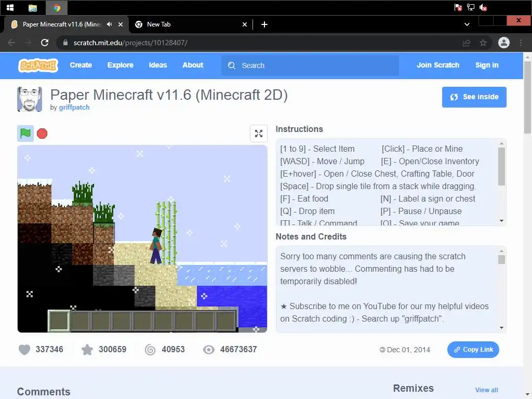Click the heart icon to love the project

(x=24, y=350)
